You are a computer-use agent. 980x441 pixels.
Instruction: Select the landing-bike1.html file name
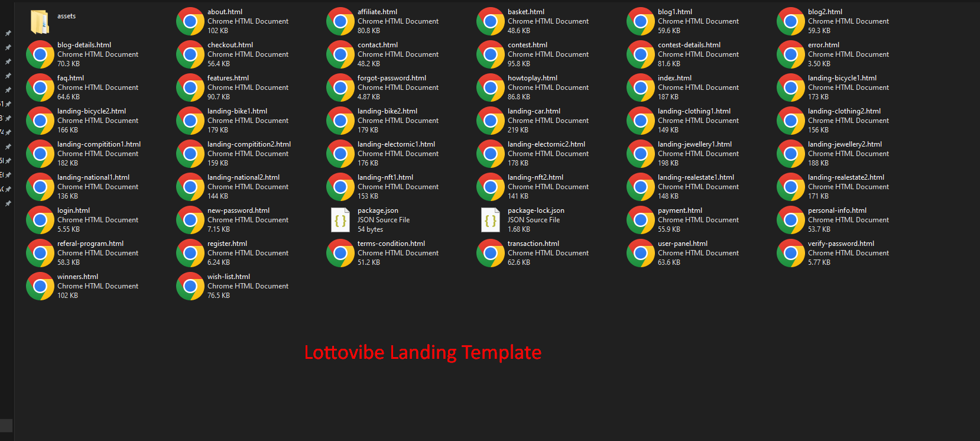[237, 111]
